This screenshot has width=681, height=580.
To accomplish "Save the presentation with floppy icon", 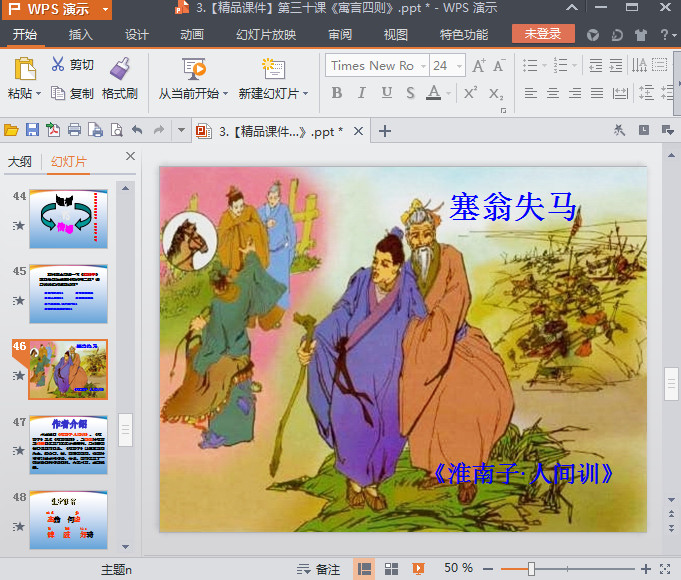I will (32, 130).
